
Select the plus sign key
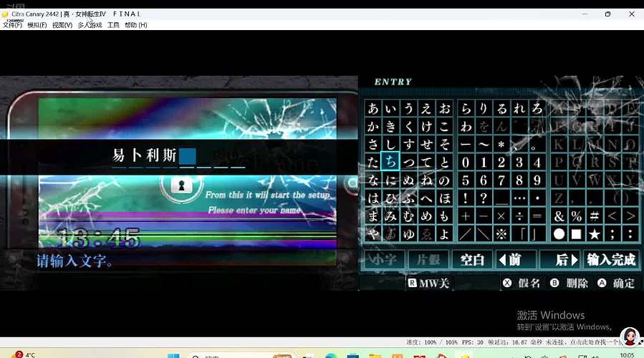point(466,216)
